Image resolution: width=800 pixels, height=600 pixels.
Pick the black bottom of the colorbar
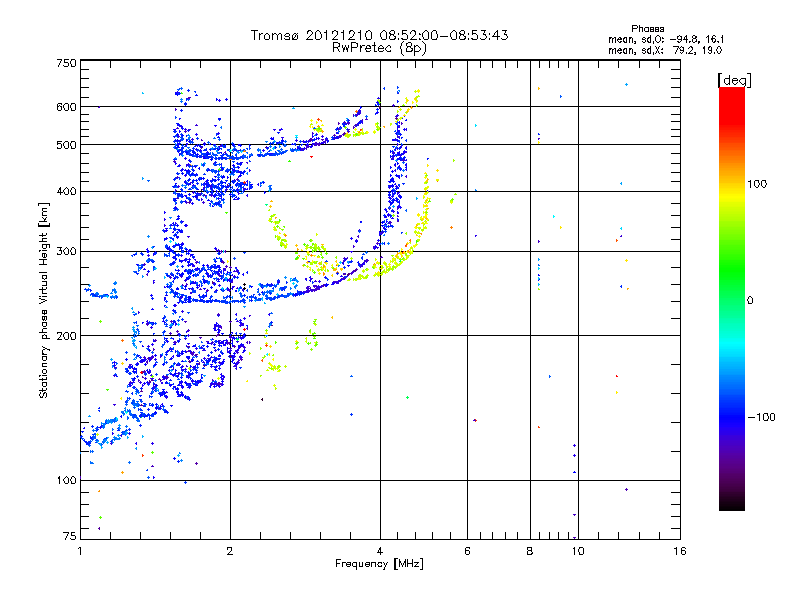(x=732, y=503)
